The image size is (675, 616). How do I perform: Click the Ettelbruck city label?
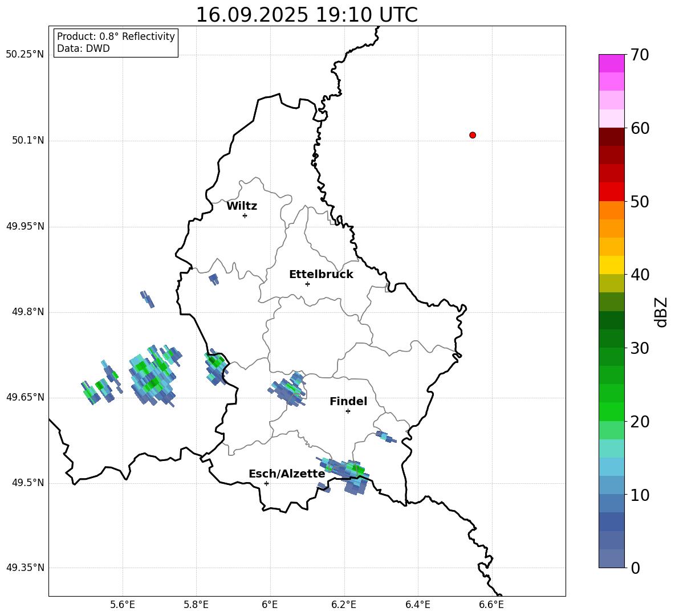click(x=321, y=275)
